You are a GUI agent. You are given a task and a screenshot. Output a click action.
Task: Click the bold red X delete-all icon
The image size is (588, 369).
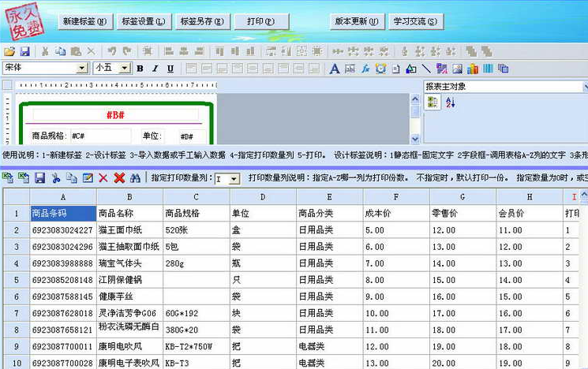point(119,179)
